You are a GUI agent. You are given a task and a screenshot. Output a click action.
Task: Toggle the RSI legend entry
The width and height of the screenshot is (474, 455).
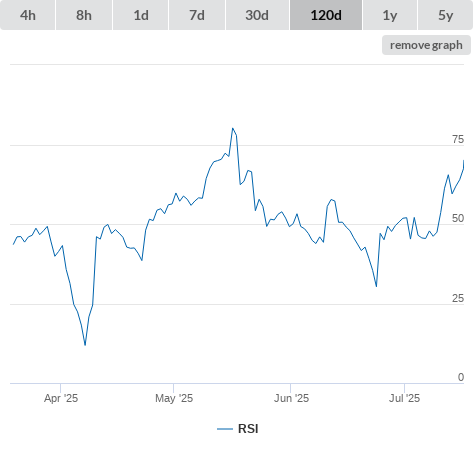238,429
